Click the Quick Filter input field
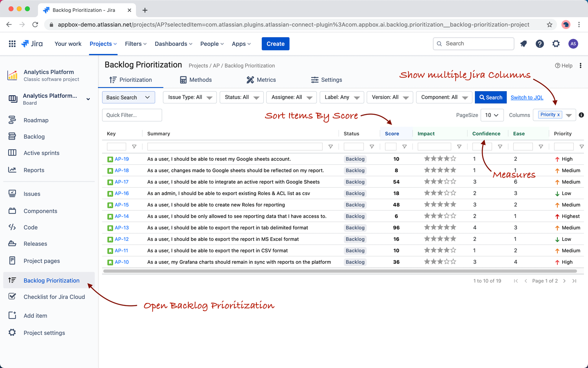Screen dimensions: 588x368 coord(132,115)
